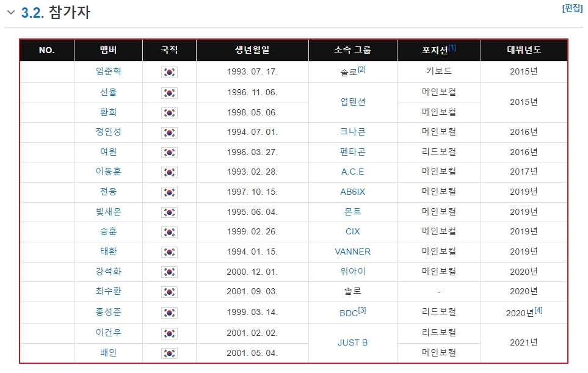588x373 pixels.
Task: Open the A.C.E group link
Action: pos(352,172)
